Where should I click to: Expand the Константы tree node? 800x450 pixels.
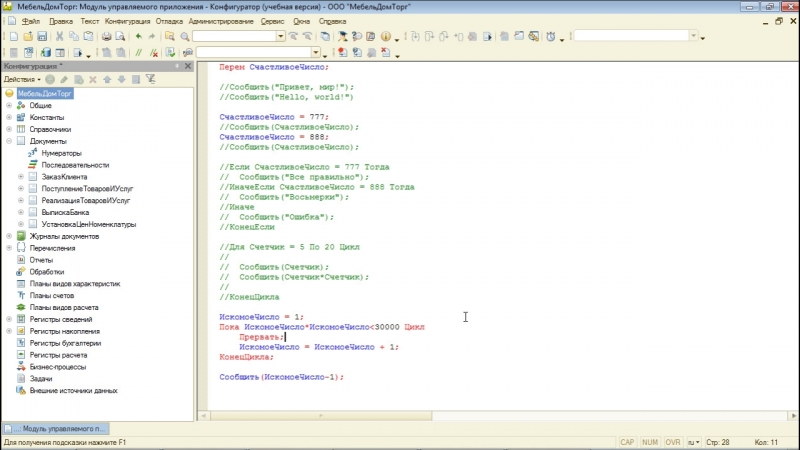(x=9, y=117)
